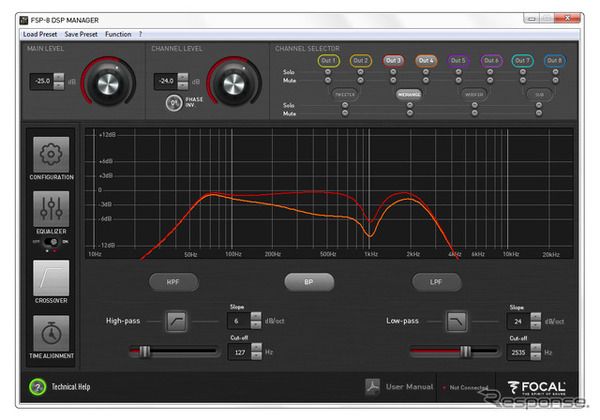Viewport: 600px width, 420px height.
Task: Select the Woofer group button
Action: click(x=474, y=94)
